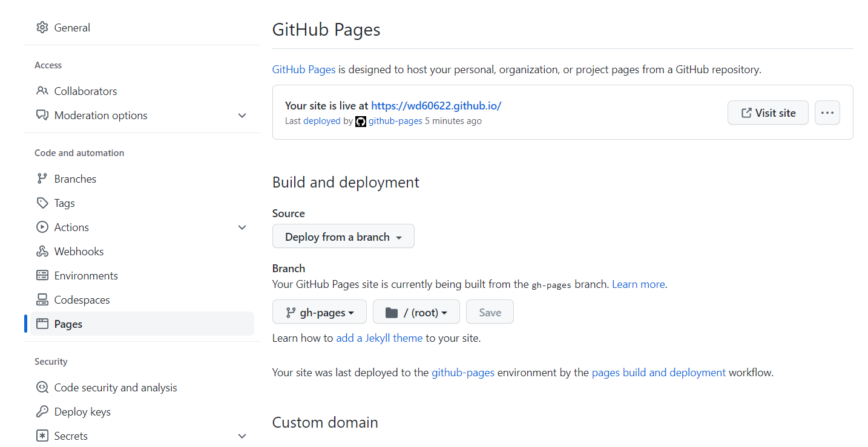868x447 pixels.
Task: Click the Actions play icon
Action: click(42, 227)
